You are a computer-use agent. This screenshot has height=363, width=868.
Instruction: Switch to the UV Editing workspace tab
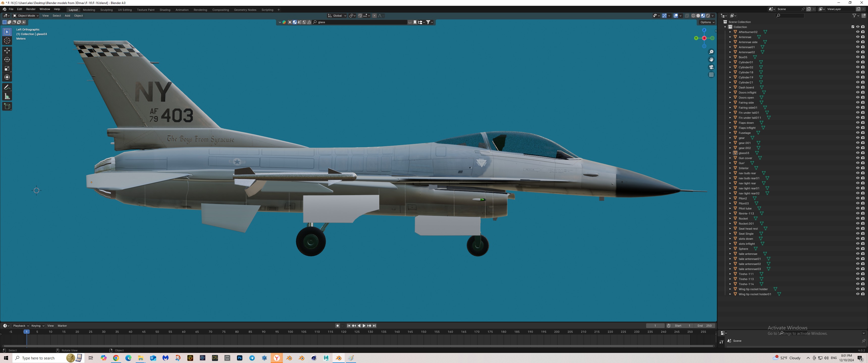[x=125, y=10]
